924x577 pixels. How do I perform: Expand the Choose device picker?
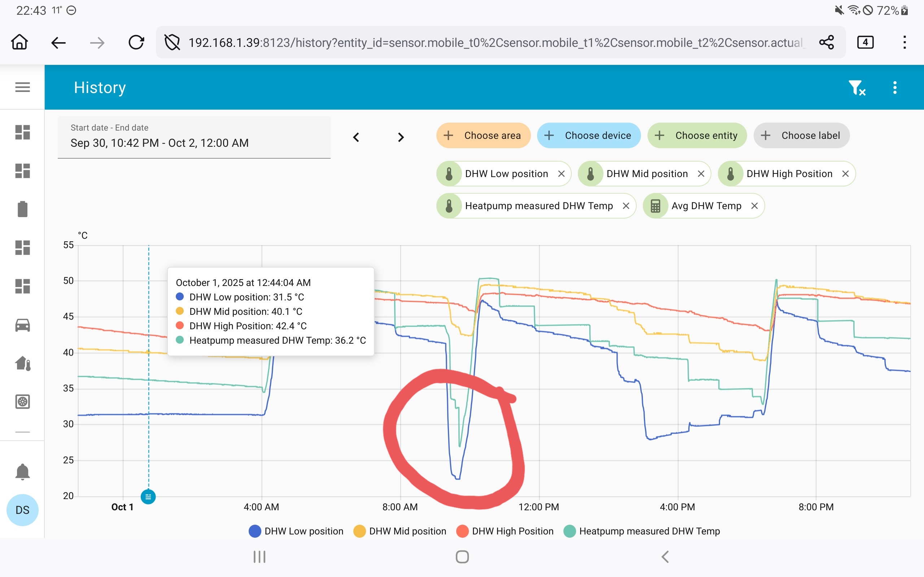[x=588, y=136]
